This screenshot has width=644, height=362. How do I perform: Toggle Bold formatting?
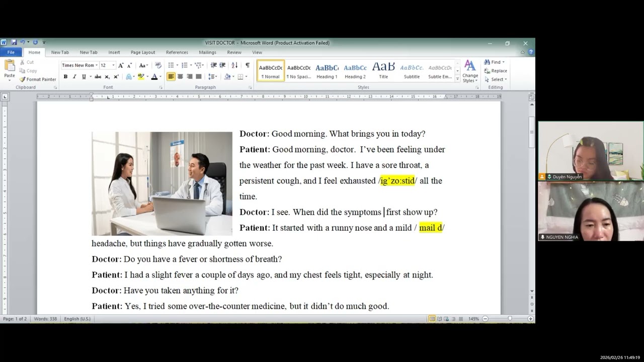coord(65,77)
